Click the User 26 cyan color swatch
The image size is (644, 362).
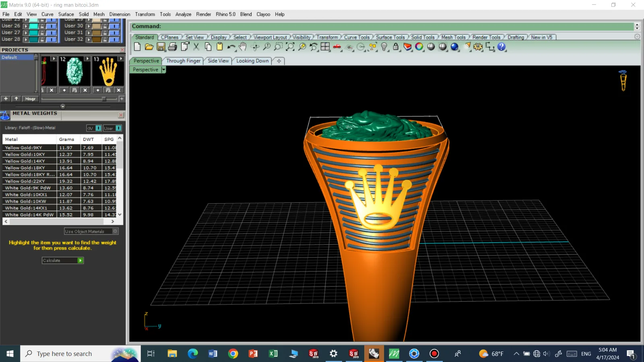click(x=34, y=26)
